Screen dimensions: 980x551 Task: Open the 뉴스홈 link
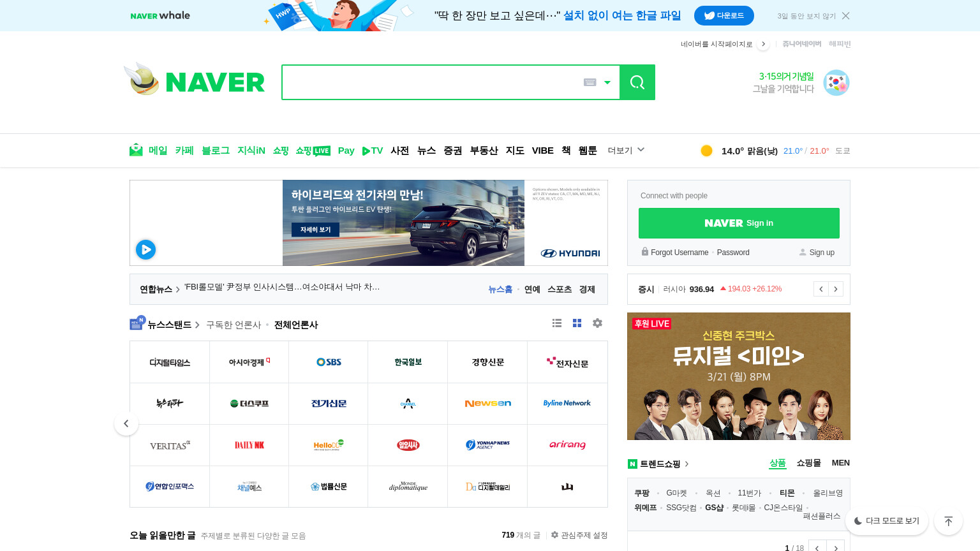tap(500, 289)
